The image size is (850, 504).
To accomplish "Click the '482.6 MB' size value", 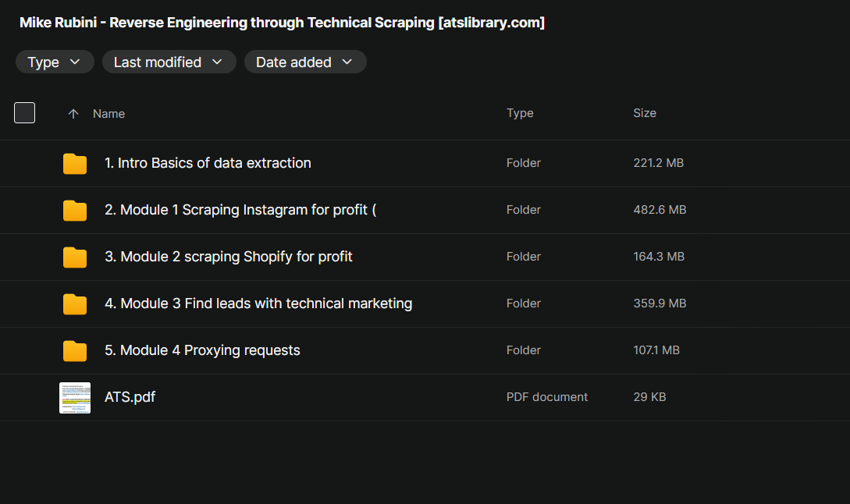I will 660,210.
